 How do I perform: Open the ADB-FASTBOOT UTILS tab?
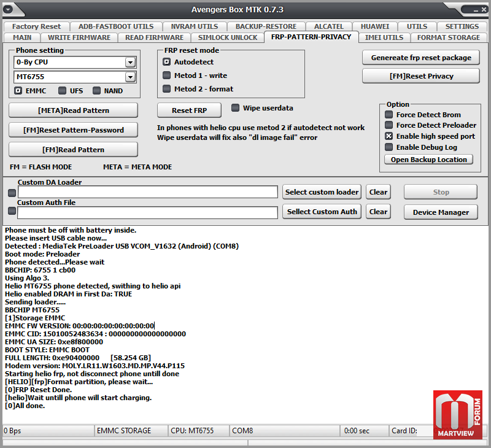pyautogui.click(x=116, y=26)
